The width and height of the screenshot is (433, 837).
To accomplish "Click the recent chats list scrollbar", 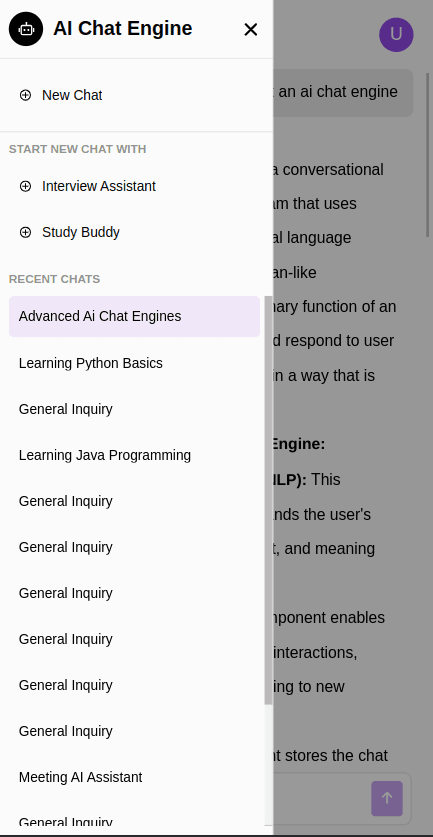I will point(268,500).
